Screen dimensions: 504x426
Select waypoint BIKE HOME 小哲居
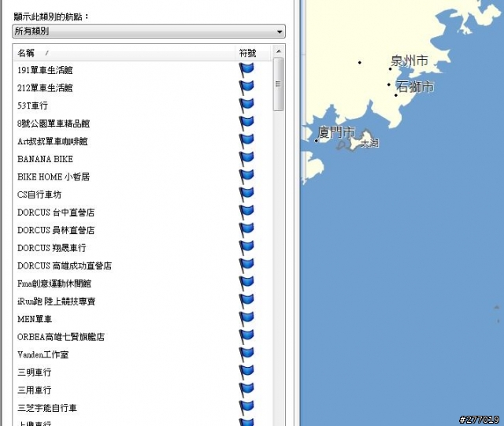point(54,177)
